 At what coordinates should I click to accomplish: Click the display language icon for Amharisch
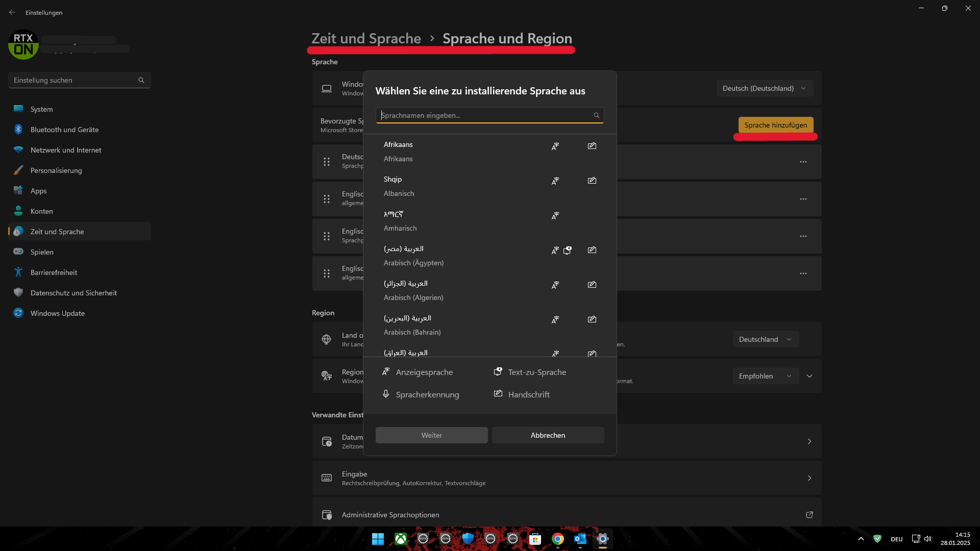pos(555,216)
